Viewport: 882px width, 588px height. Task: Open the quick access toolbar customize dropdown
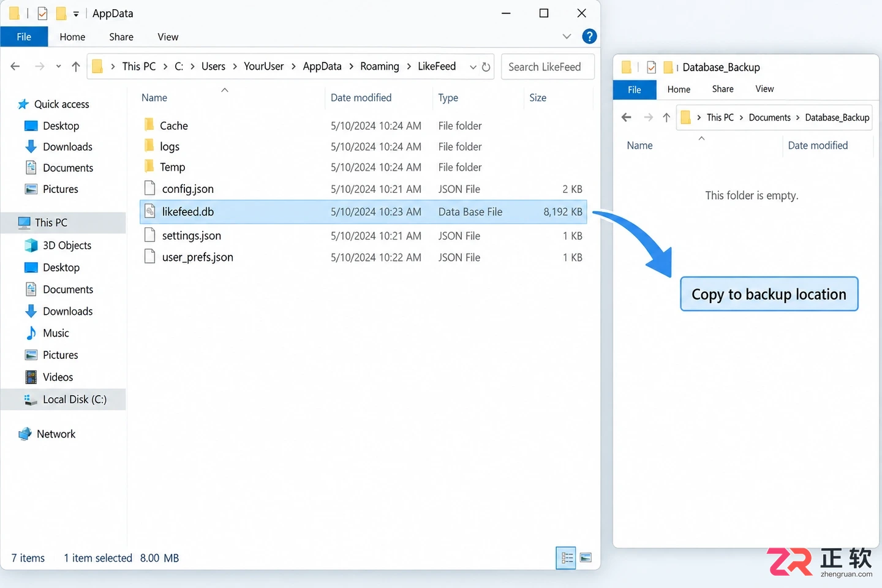(x=76, y=13)
